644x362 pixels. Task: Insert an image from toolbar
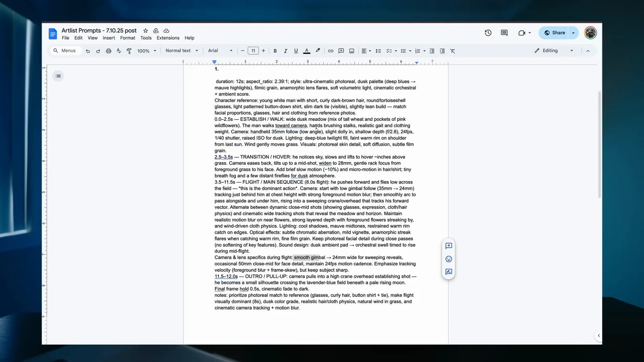pyautogui.click(x=351, y=51)
